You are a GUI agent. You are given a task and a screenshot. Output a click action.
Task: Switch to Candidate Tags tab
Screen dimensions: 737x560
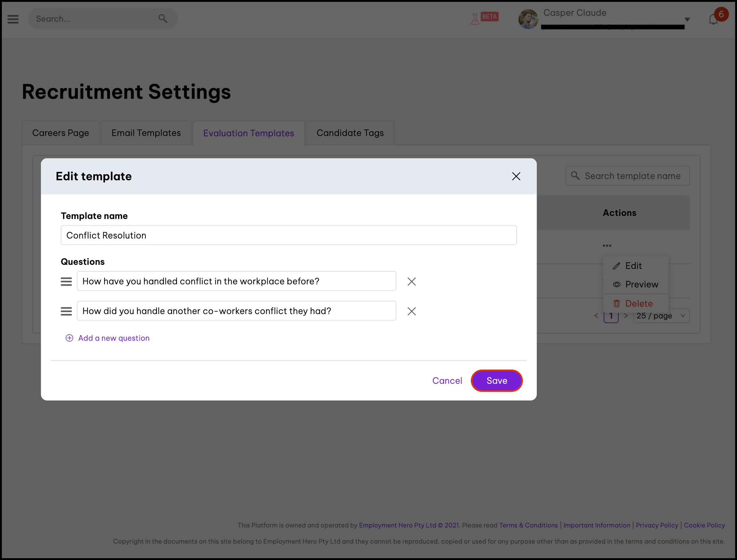[350, 133]
